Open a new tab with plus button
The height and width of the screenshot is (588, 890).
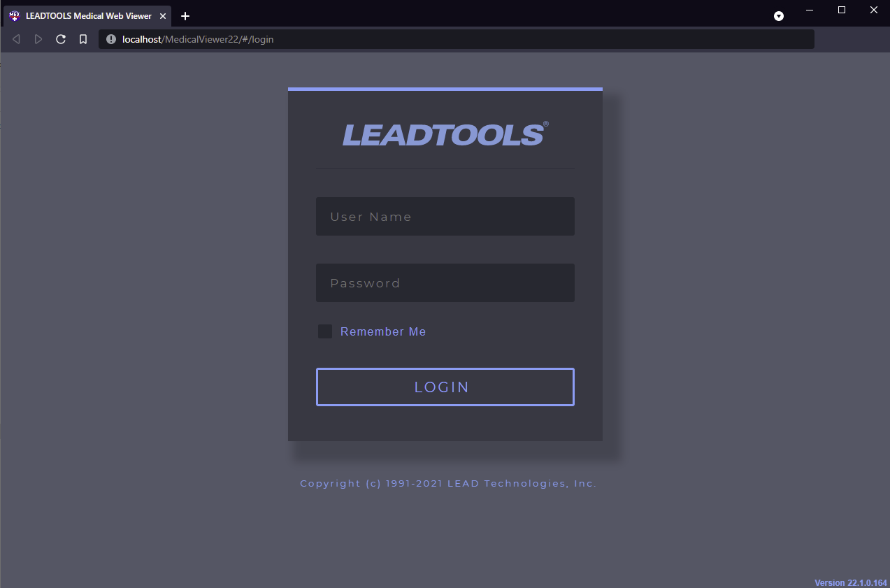[185, 15]
